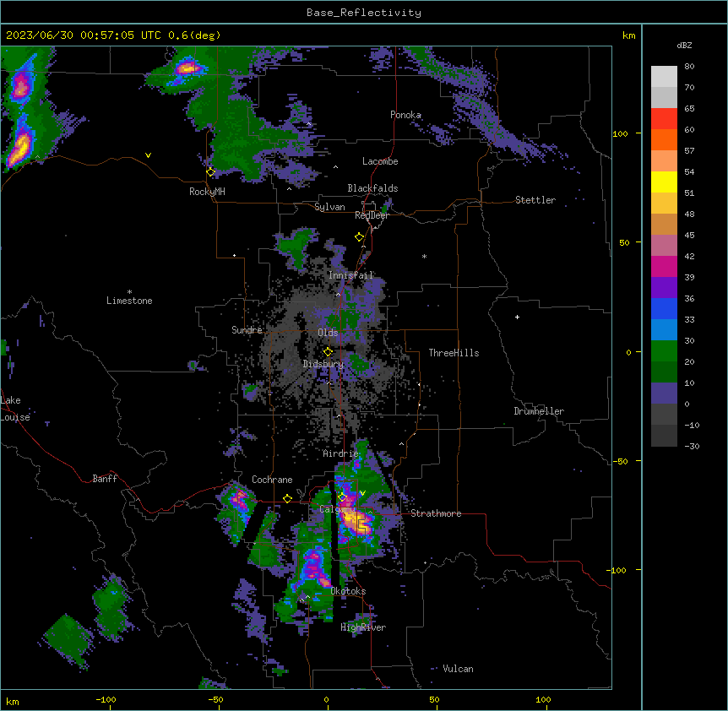Image resolution: width=728 pixels, height=711 pixels.
Task: Click the -50 tick label on the vertical axis
Action: (619, 461)
